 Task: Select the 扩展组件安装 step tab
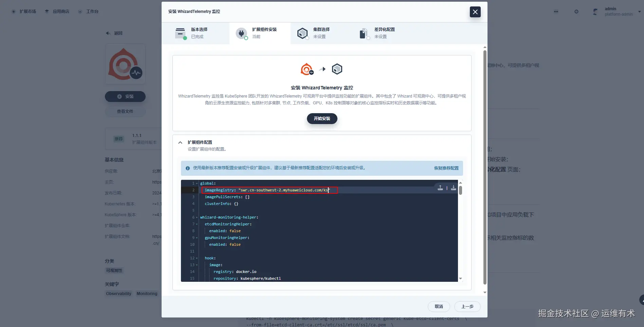pos(260,33)
